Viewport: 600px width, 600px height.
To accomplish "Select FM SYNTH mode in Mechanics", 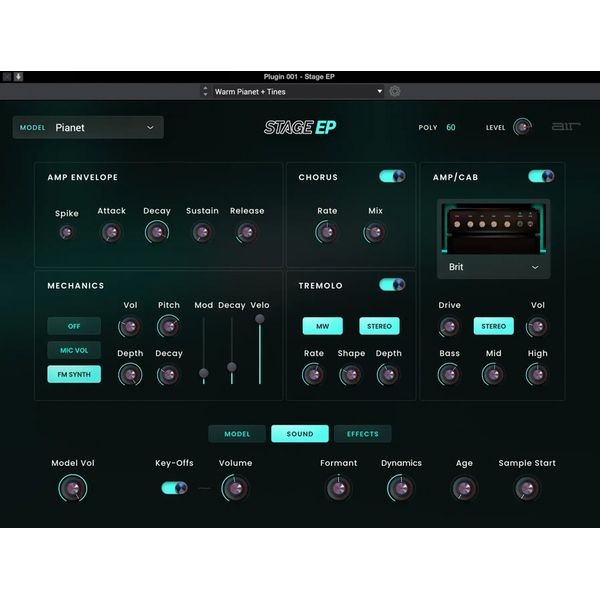I will point(74,374).
